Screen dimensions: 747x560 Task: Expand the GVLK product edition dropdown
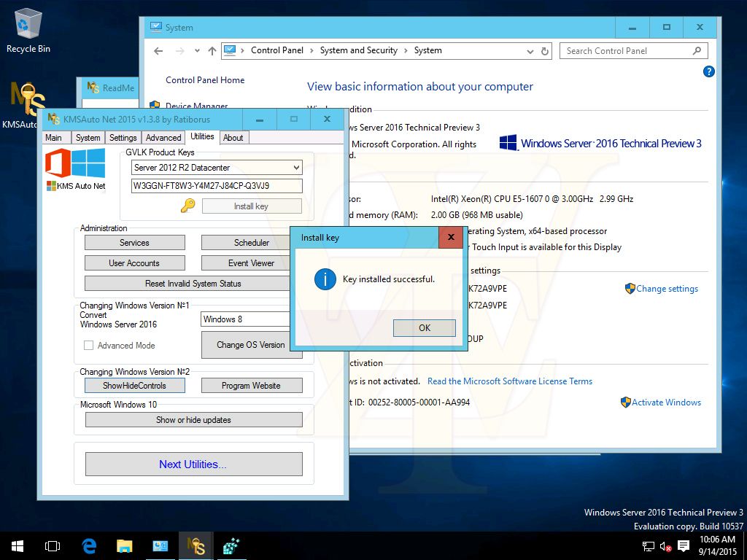[295, 168]
